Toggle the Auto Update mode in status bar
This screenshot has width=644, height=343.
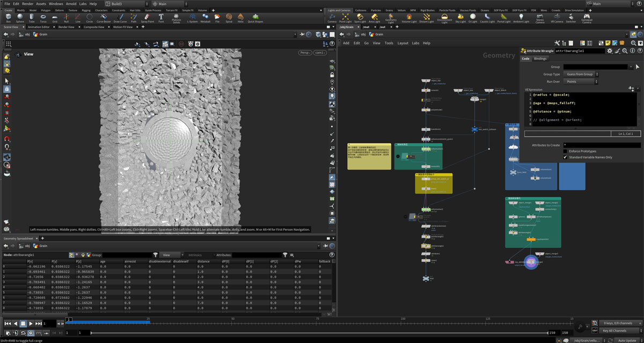(x=626, y=340)
